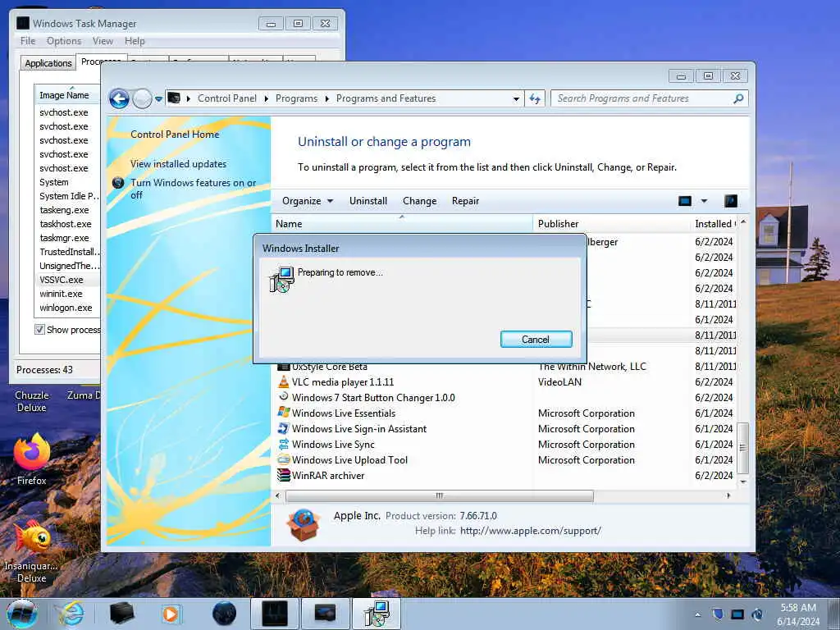This screenshot has width=840, height=630.
Task: Open Help menu in Task Manager
Action: (135, 41)
